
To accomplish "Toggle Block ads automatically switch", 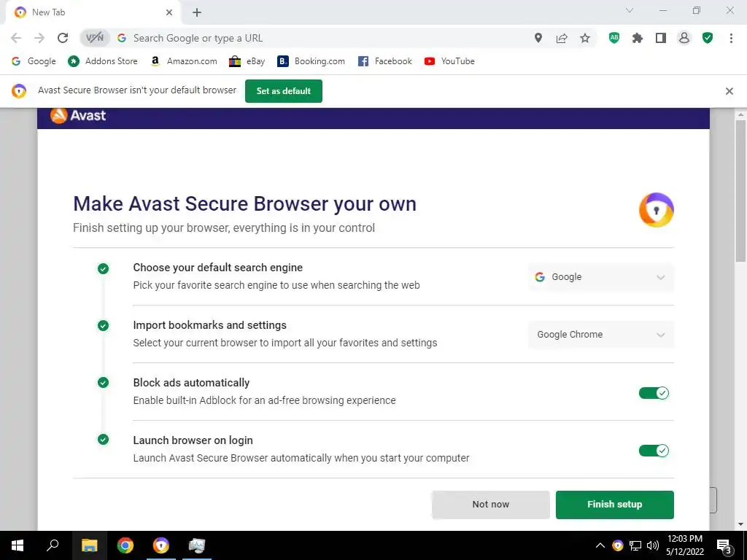I will click(654, 393).
